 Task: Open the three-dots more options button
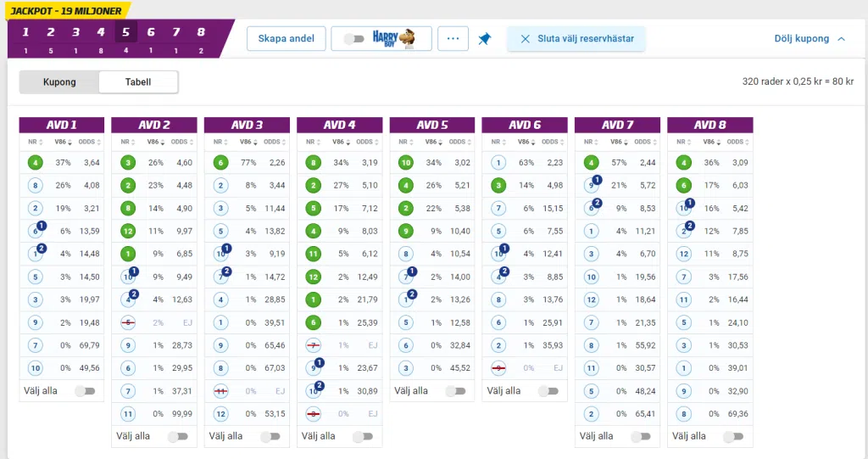point(453,39)
